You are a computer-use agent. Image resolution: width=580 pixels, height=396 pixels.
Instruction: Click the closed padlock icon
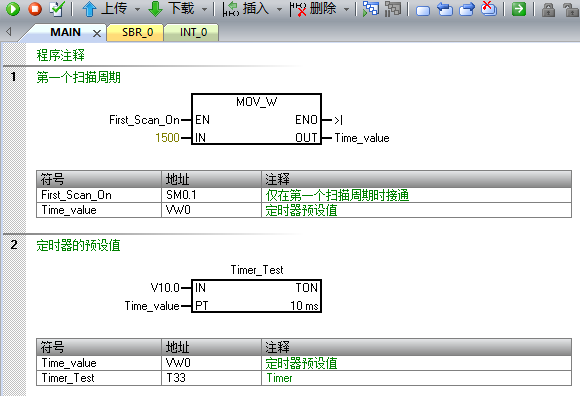[549, 10]
